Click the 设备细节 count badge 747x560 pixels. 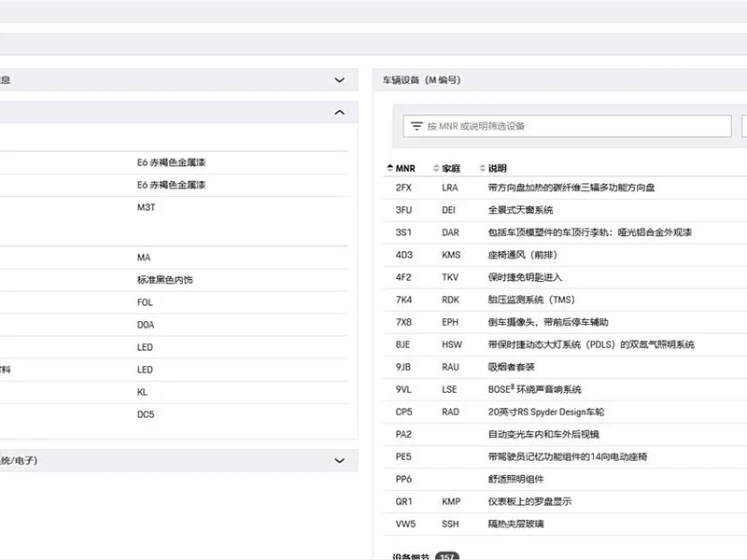tap(447, 556)
